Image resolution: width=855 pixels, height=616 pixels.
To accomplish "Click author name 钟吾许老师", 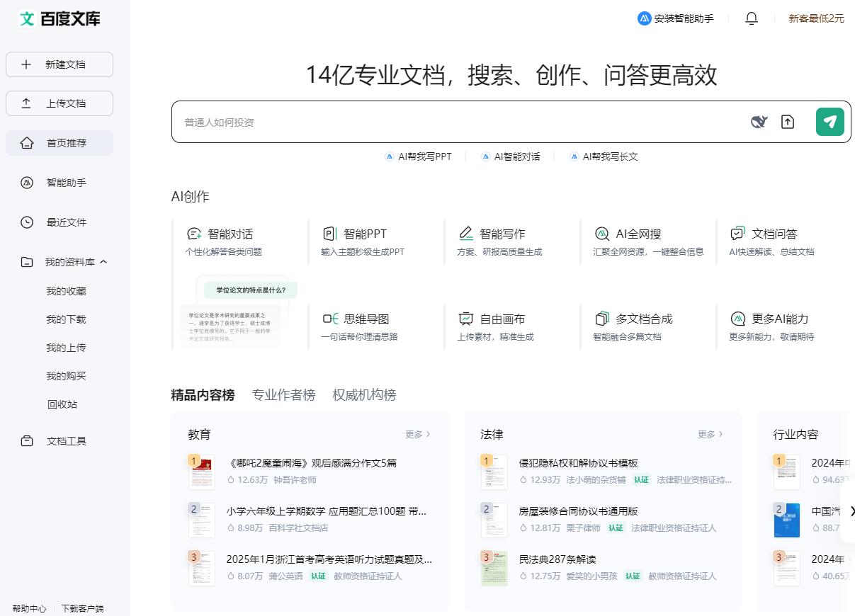I will (295, 480).
